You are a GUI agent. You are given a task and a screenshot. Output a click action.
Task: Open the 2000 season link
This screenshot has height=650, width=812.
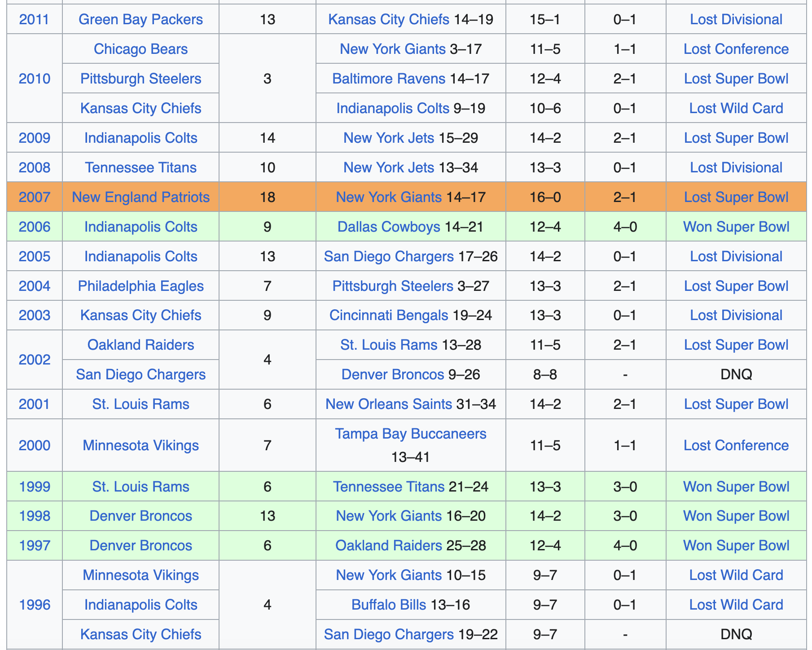tap(34, 445)
